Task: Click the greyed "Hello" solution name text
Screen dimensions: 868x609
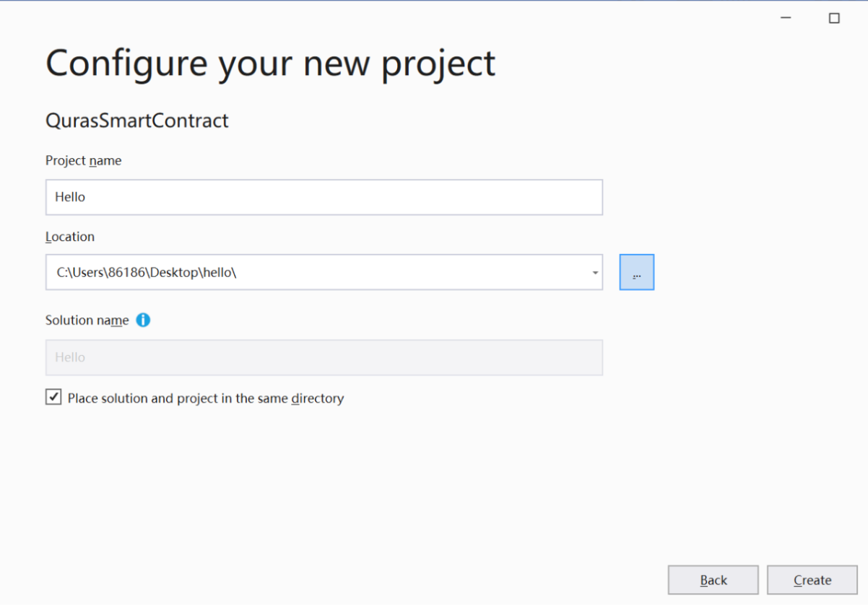Action: point(70,357)
